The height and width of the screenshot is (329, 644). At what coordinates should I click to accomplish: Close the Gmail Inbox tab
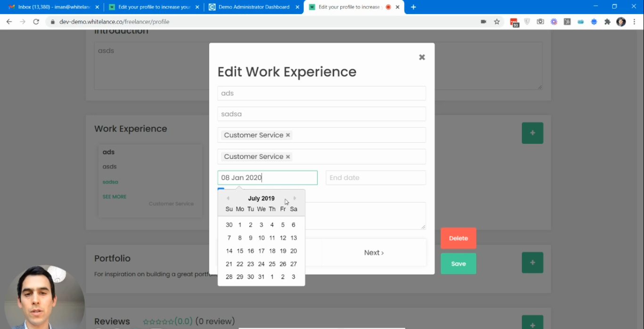click(x=97, y=7)
